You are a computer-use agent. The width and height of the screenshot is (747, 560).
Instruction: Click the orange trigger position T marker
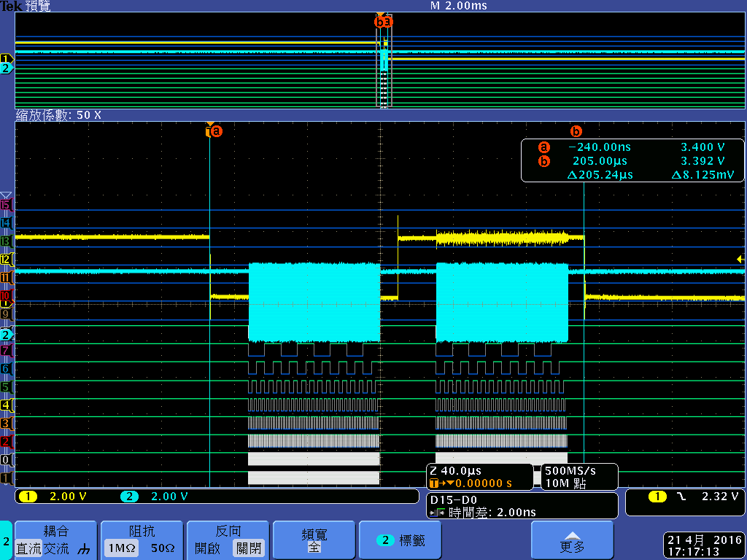pos(208,131)
